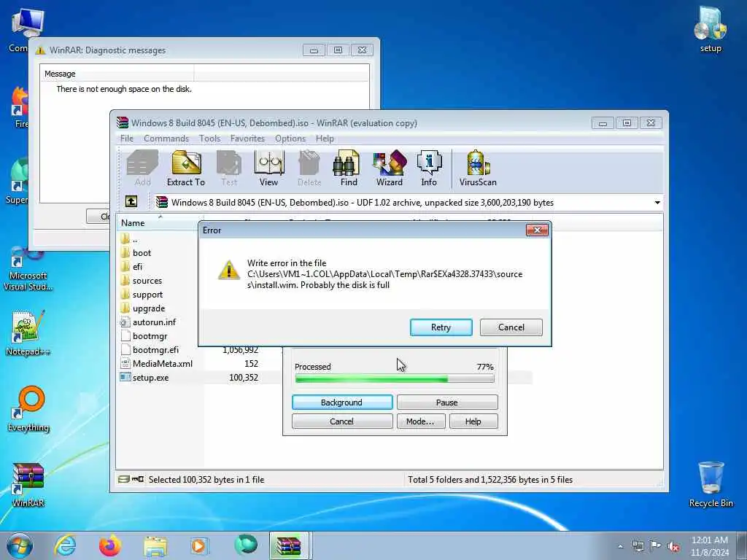Click the Extract To toolbar icon
747x560 pixels.
pyautogui.click(x=186, y=168)
